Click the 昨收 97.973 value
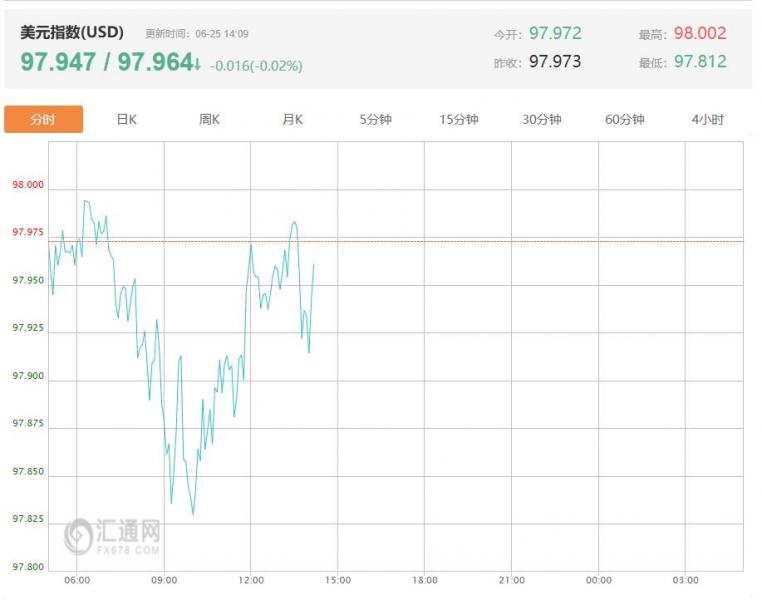The height and width of the screenshot is (600, 762). point(555,62)
